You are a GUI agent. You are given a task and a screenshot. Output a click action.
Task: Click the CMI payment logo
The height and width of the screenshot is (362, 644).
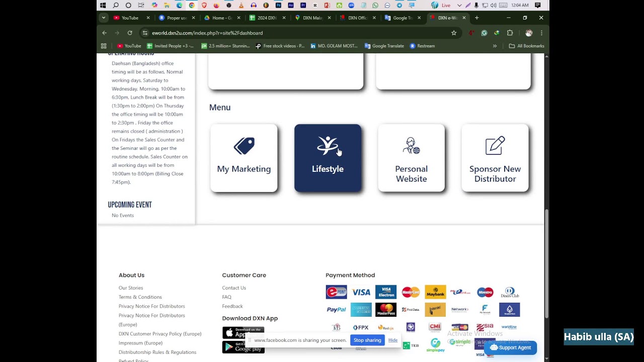(x=435, y=327)
